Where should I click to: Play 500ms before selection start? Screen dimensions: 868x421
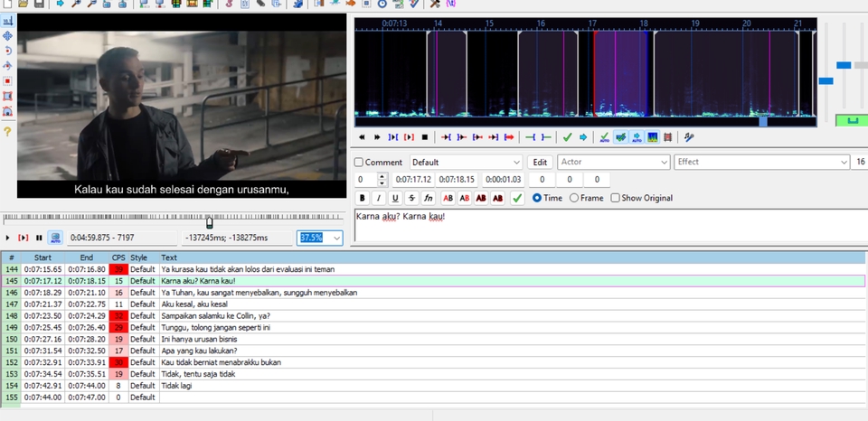click(446, 137)
